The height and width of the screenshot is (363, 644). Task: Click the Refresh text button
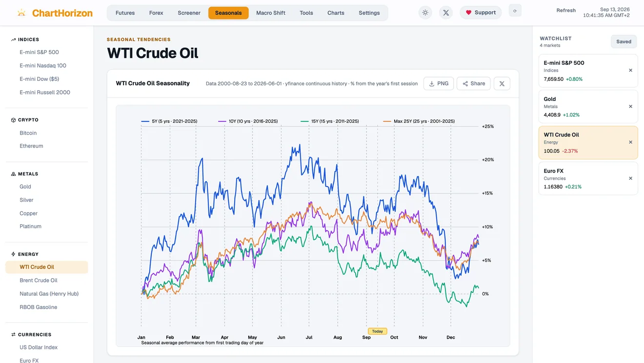566,10
